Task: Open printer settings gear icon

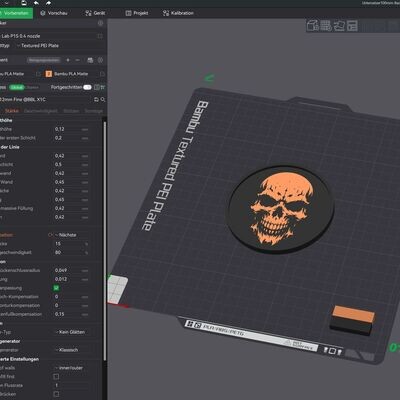Action: 100,23
